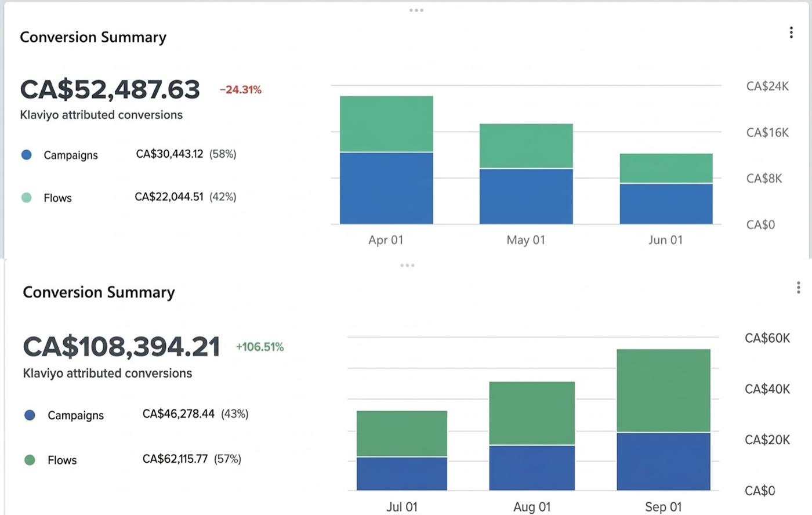Select the blue Campaigns segment of the Aug 01 bar

point(532,468)
